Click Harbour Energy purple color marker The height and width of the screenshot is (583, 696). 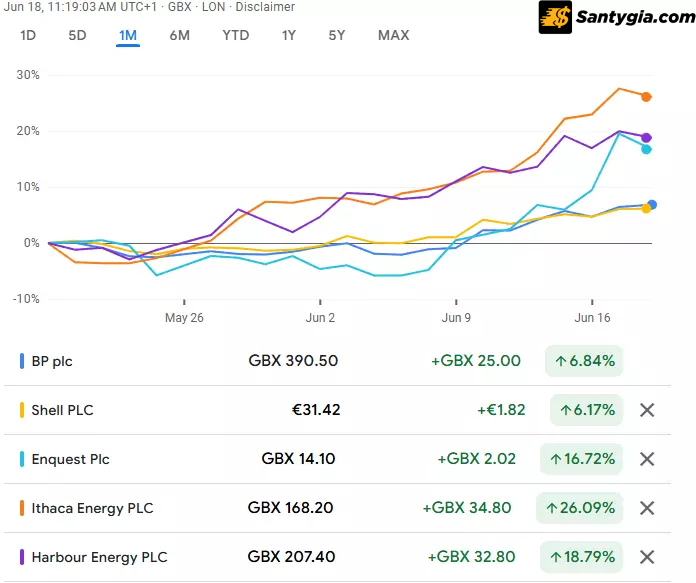click(22, 557)
